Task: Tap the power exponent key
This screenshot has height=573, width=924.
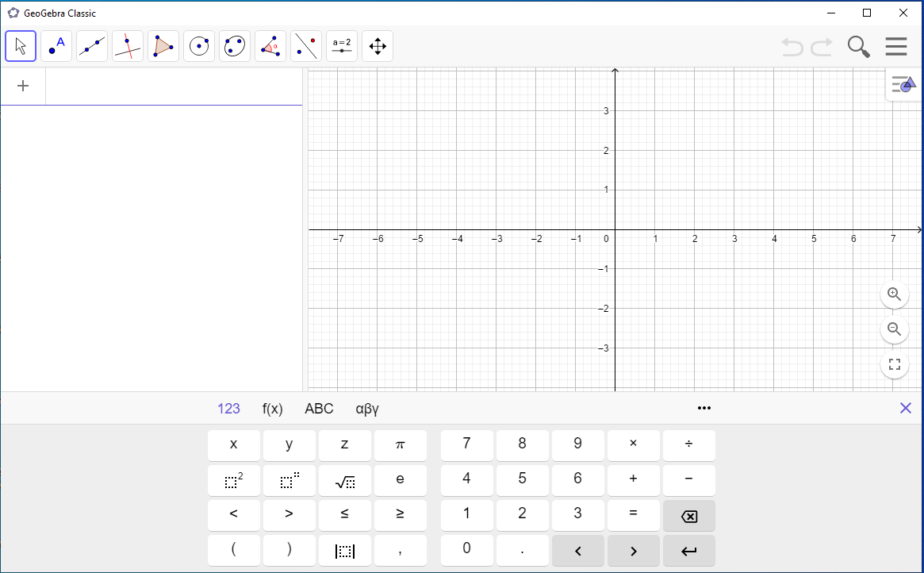Action: [x=289, y=480]
